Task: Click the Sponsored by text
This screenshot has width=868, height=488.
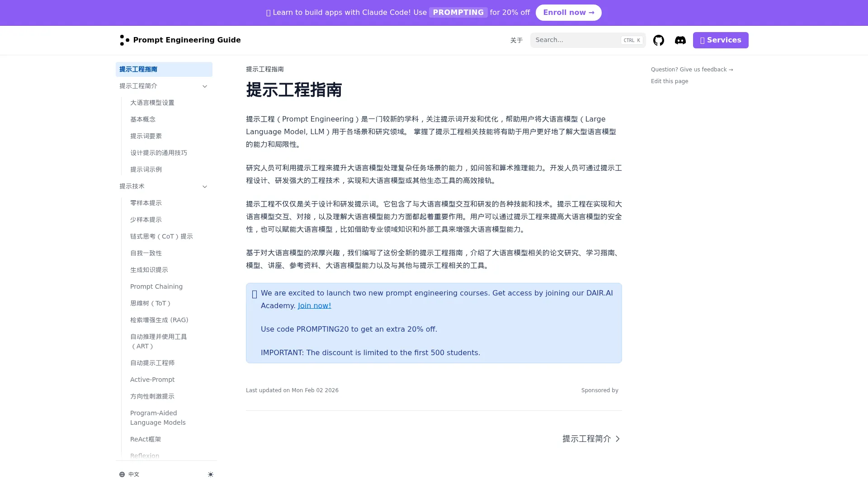Action: click(599, 390)
